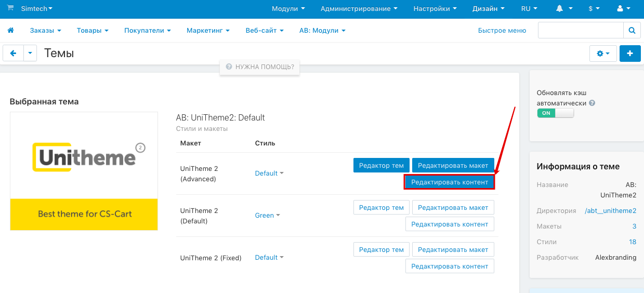Click highlighted Редактировать контент button

pyautogui.click(x=450, y=182)
